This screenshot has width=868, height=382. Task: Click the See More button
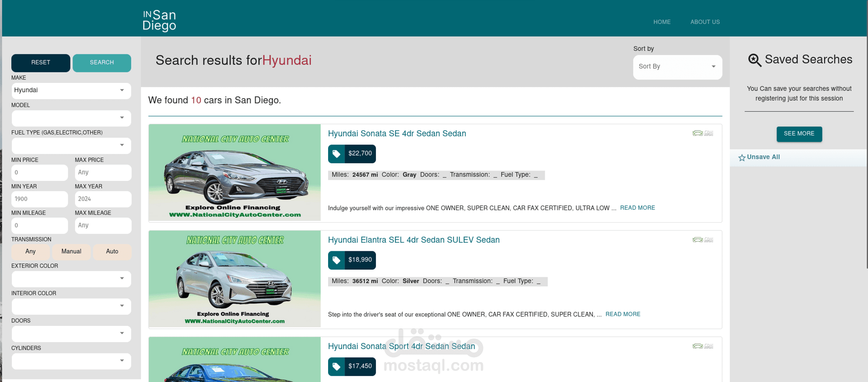tap(799, 134)
